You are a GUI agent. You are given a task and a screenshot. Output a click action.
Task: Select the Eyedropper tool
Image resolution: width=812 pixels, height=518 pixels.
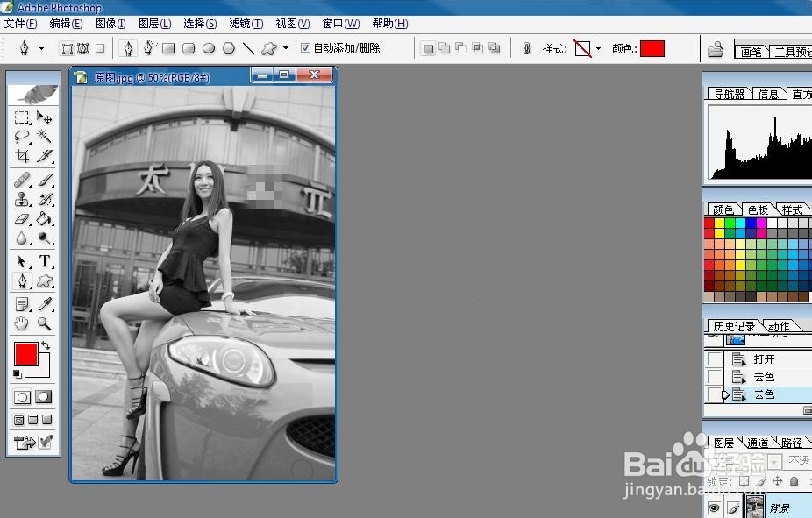(x=45, y=304)
